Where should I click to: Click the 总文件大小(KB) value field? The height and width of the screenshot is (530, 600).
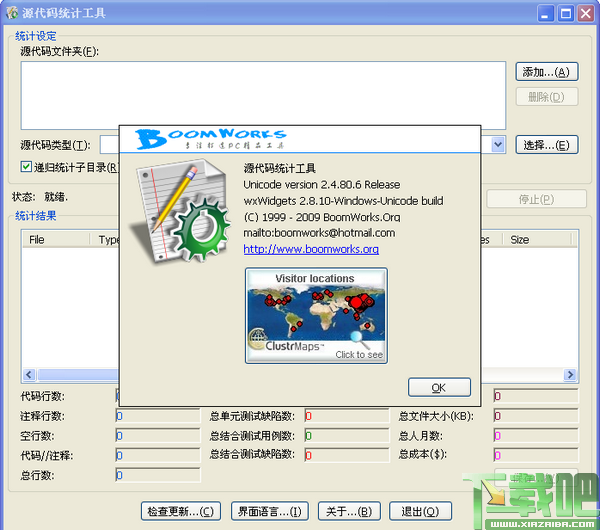click(x=536, y=416)
